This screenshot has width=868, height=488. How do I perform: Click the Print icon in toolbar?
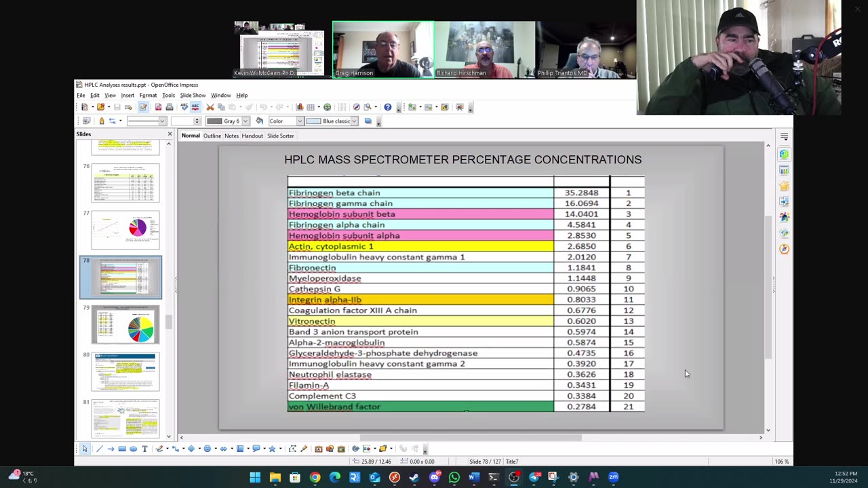pos(170,107)
